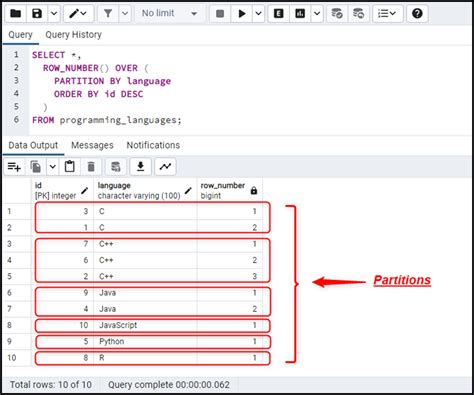The height and width of the screenshot is (395, 474).
Task: Open the Messages tab
Action: [92, 145]
